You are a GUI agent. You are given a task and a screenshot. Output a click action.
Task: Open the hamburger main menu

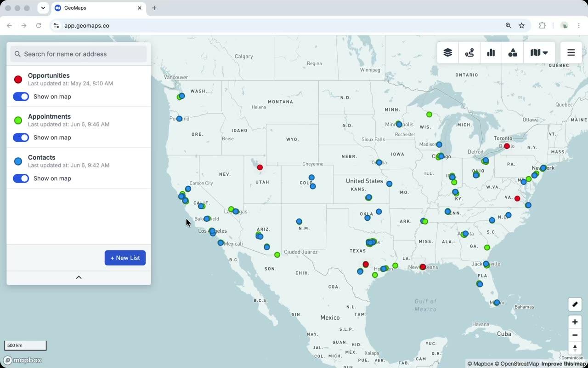pos(571,53)
